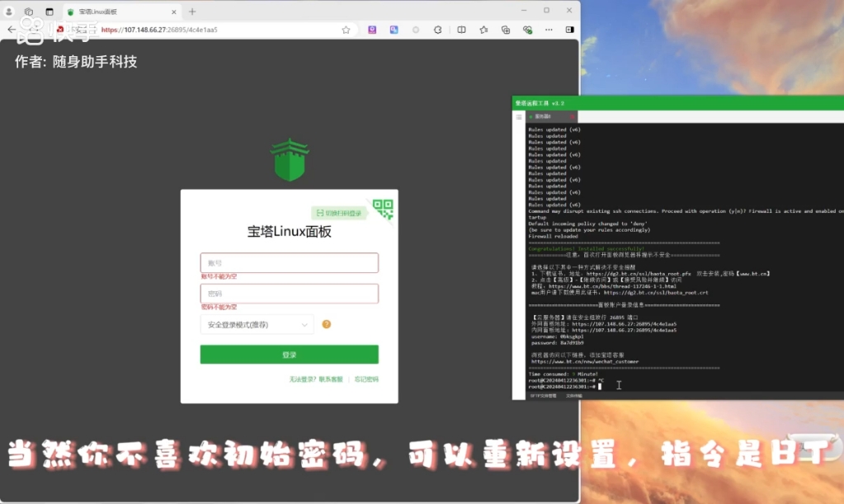
Task: Click the bbs thread tutorial URL in terminal
Action: 612,286
